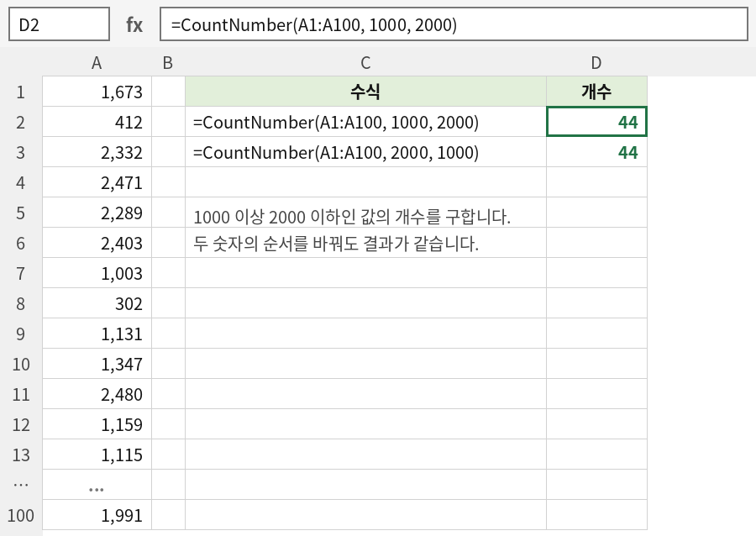The image size is (756, 536).
Task: Click cell with value 1,347
Action: tap(97, 364)
